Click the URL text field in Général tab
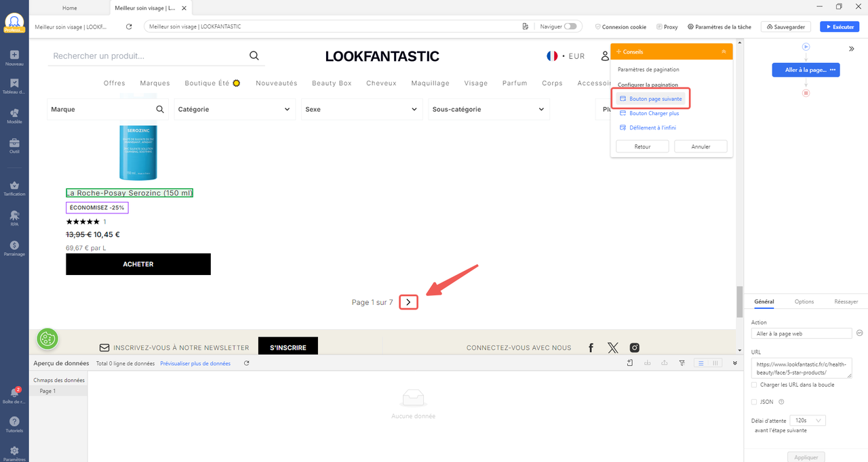The height and width of the screenshot is (462, 868). [x=802, y=368]
